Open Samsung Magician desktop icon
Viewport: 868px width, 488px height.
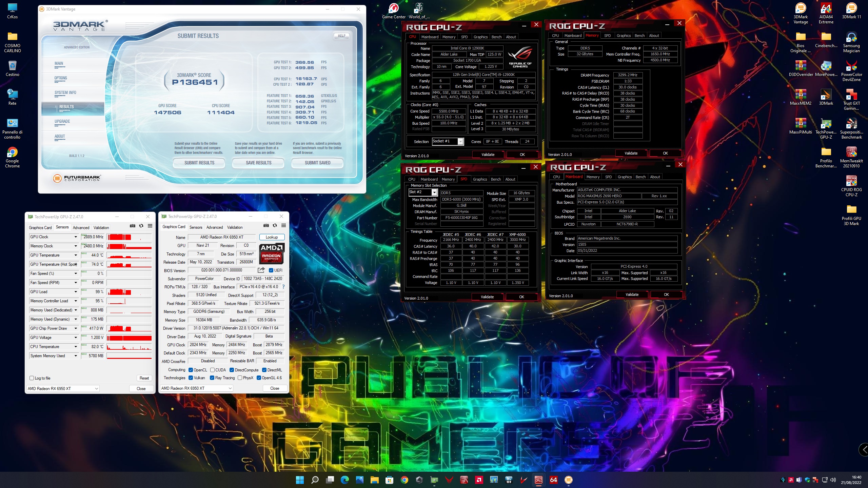click(851, 42)
